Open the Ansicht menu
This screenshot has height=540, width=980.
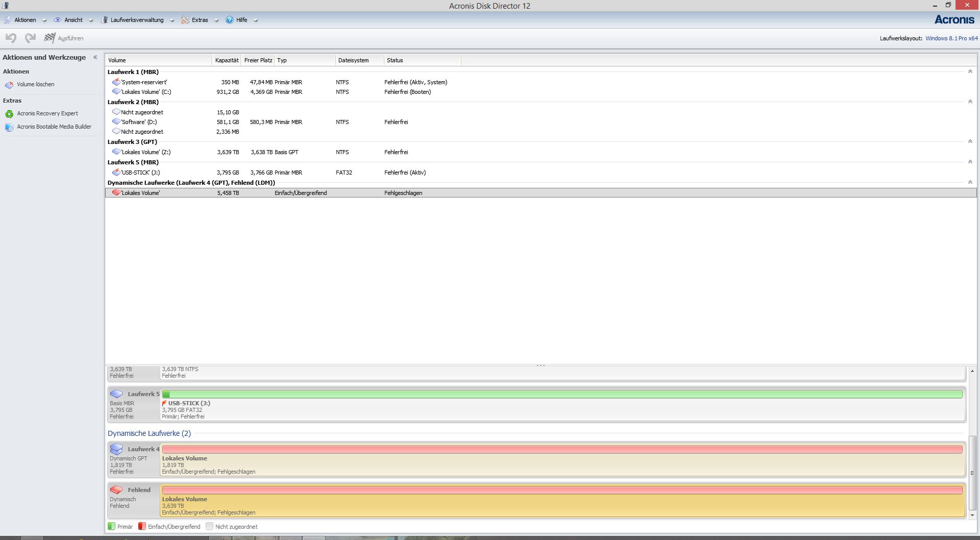click(73, 20)
